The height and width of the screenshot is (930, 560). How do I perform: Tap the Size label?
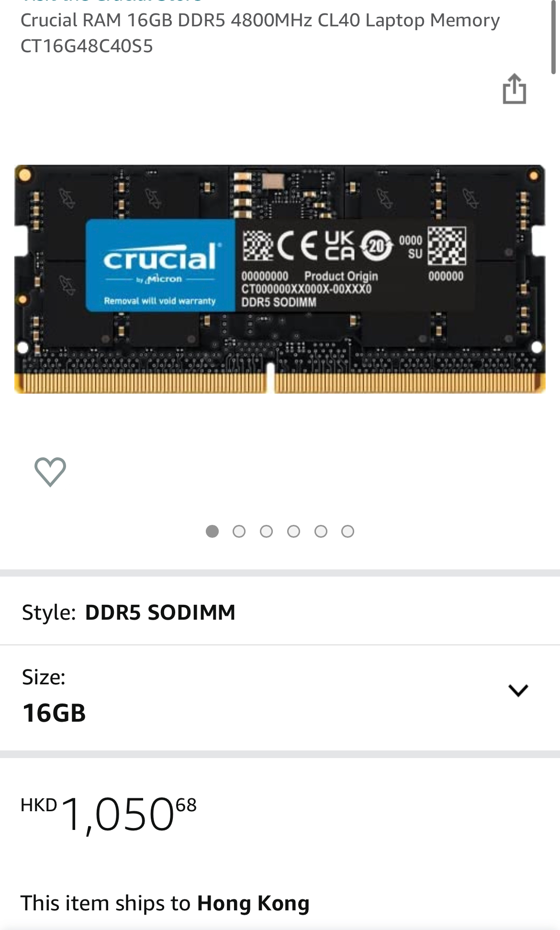(44, 677)
